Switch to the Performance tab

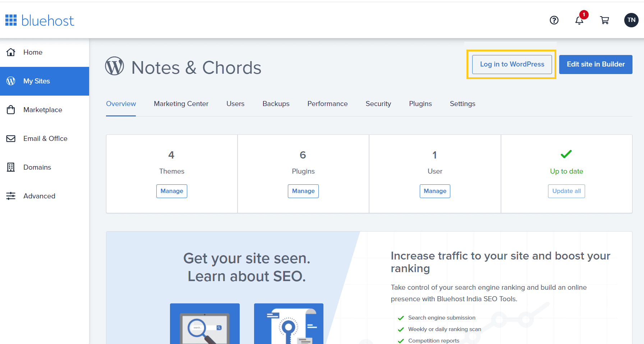(x=327, y=104)
